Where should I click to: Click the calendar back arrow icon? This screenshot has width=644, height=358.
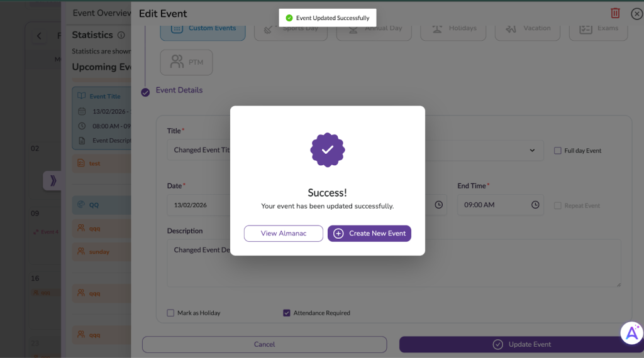point(39,36)
